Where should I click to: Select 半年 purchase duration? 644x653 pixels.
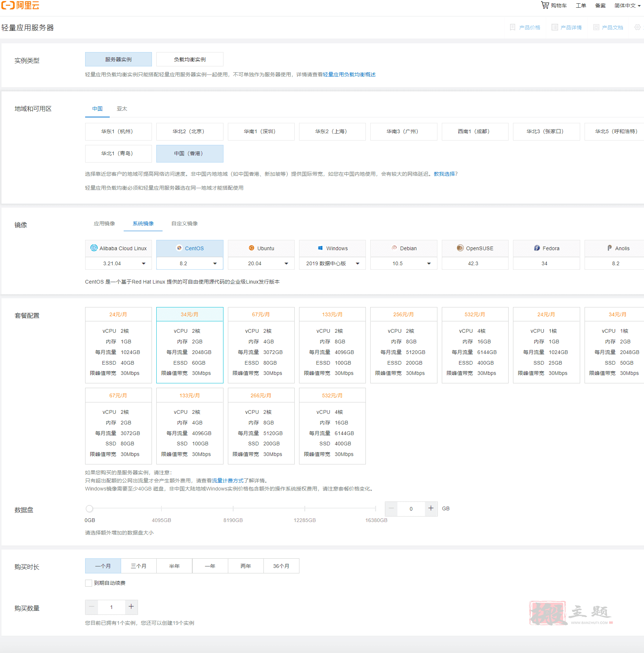174,566
